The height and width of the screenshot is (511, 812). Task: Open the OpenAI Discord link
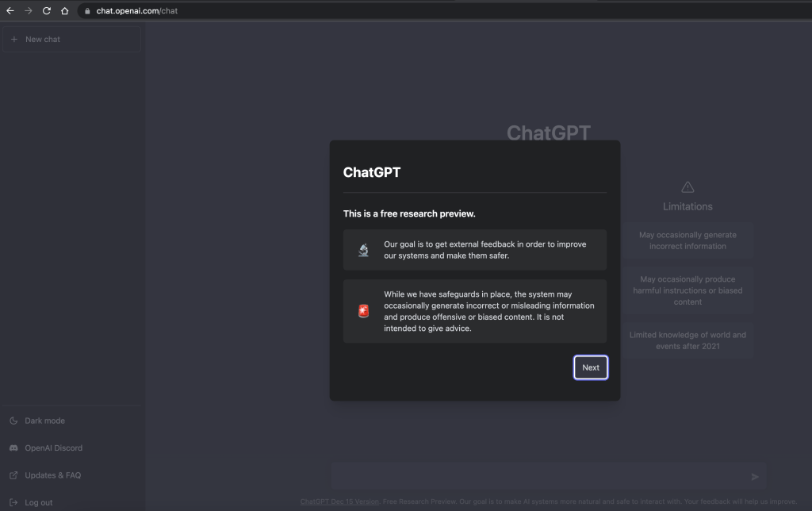tap(53, 448)
